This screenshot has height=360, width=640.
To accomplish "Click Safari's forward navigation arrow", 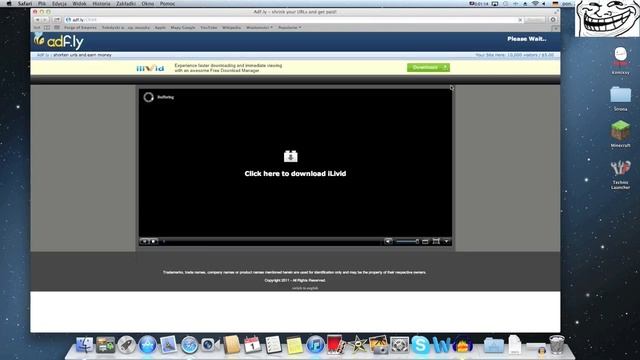I will pyautogui.click(x=46, y=20).
